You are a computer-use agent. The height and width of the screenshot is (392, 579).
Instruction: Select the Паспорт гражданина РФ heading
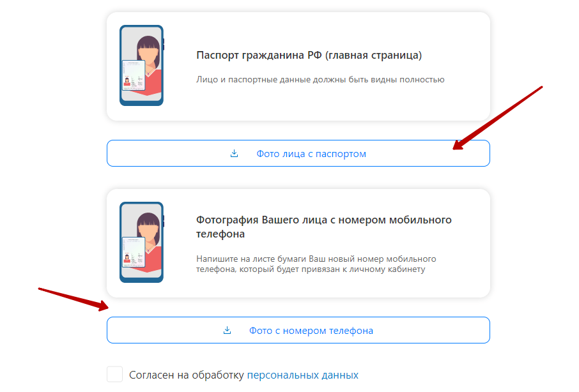309,56
